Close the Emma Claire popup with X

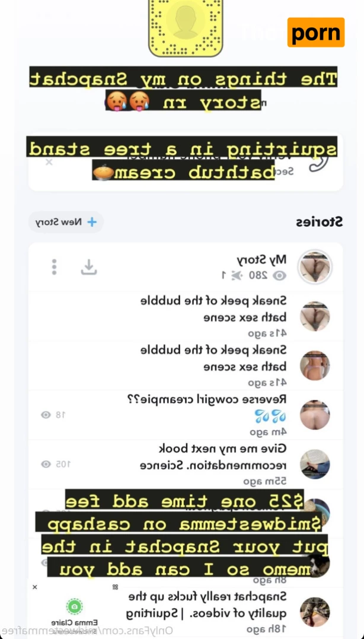point(34,587)
